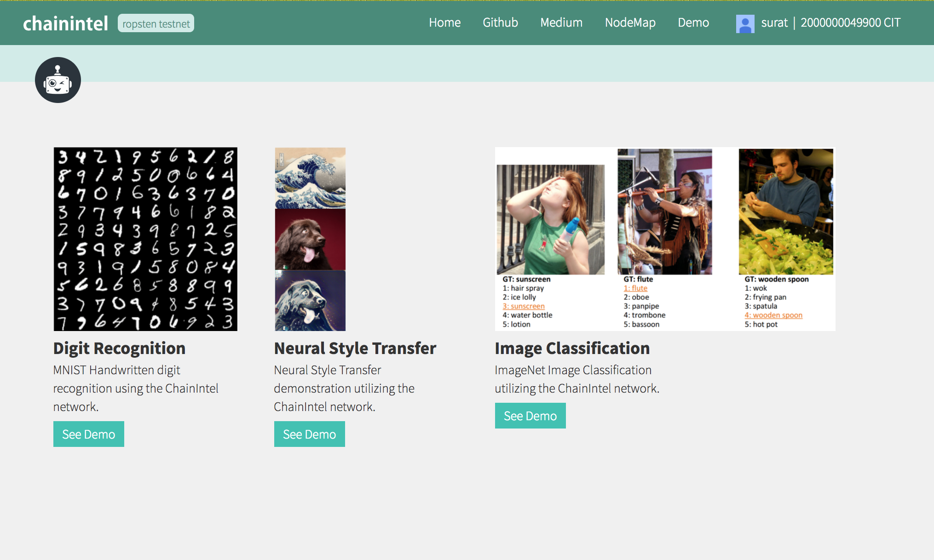934x560 pixels.
Task: Go to the Medium page link
Action: (x=561, y=23)
